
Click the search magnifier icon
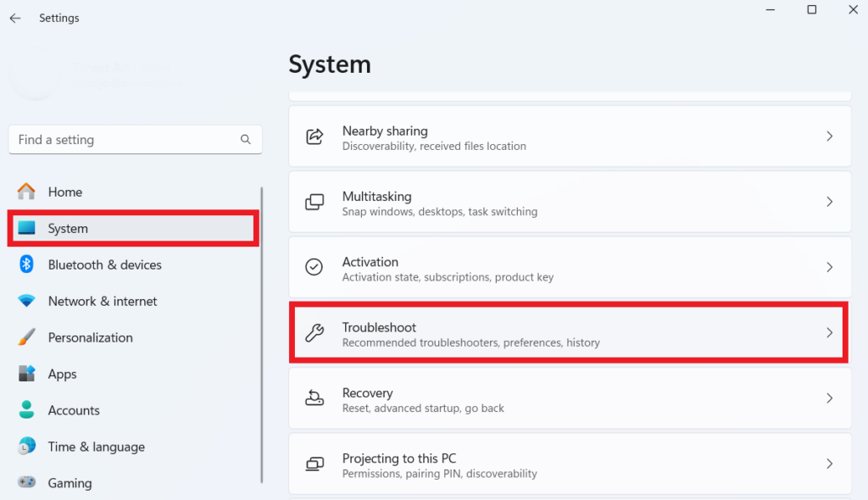[245, 140]
